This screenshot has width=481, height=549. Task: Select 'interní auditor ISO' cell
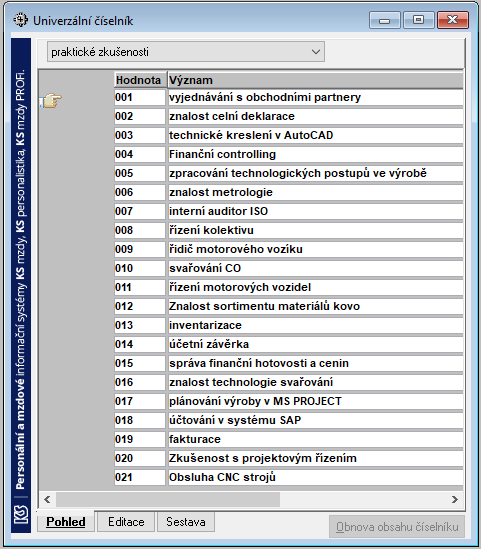(315, 211)
